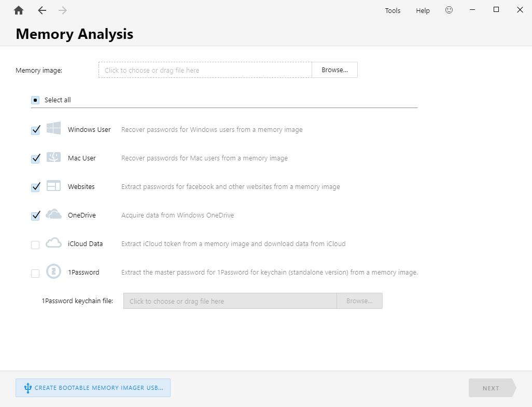Click the back arrow icon
532x407 pixels.
coord(42,10)
